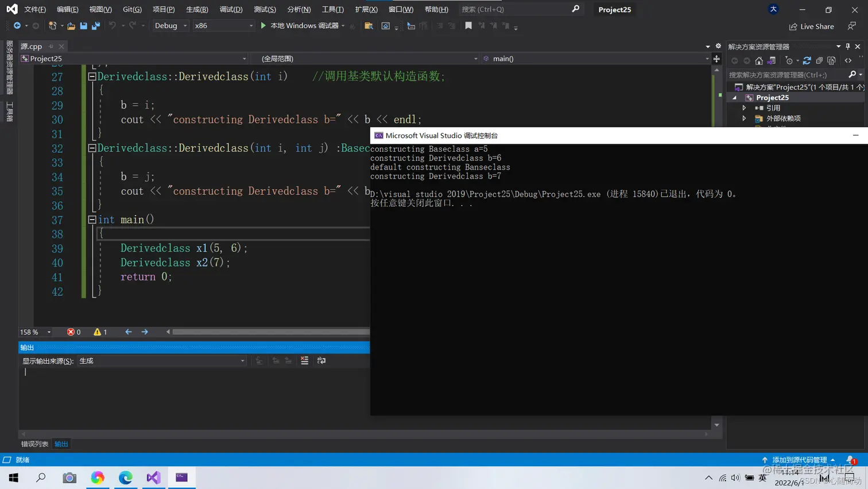Click the search magnifier in Solution Explorer

point(852,75)
